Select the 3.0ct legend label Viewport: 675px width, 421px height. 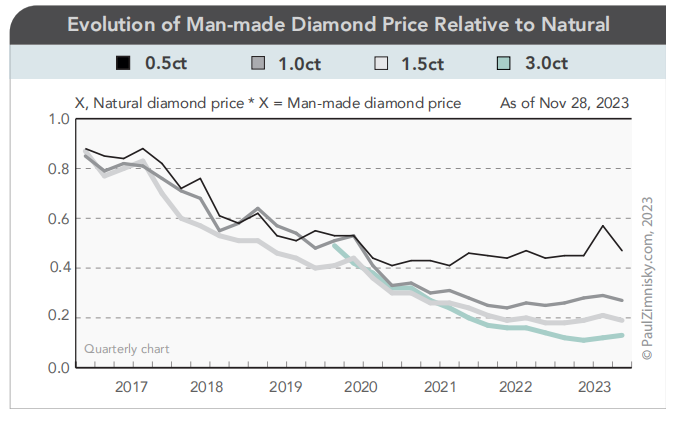pos(546,63)
